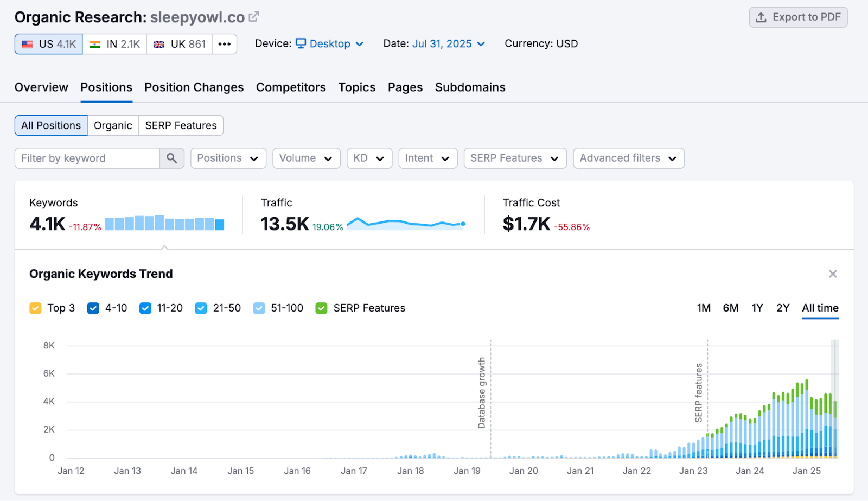Select the US 4.1K database
Image resolution: width=868 pixels, height=501 pixels.
[x=49, y=44]
